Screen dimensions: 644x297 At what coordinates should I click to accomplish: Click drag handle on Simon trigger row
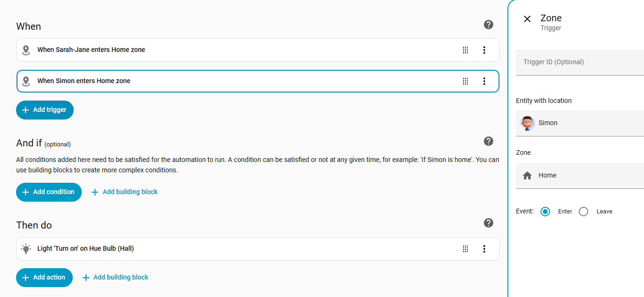click(465, 81)
